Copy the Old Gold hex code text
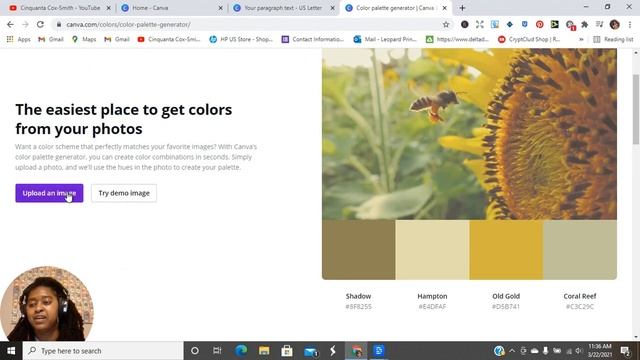The width and height of the screenshot is (640, 360). coord(506,307)
